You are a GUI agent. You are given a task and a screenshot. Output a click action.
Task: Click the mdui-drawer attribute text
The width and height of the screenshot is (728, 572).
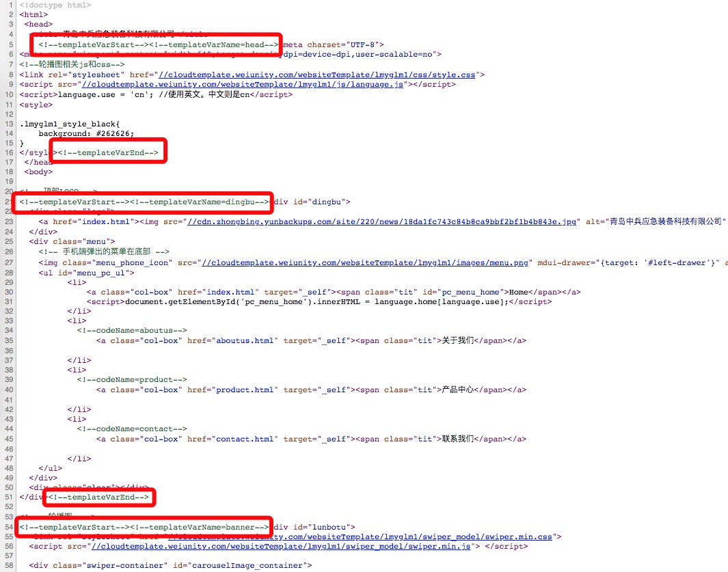629,263
